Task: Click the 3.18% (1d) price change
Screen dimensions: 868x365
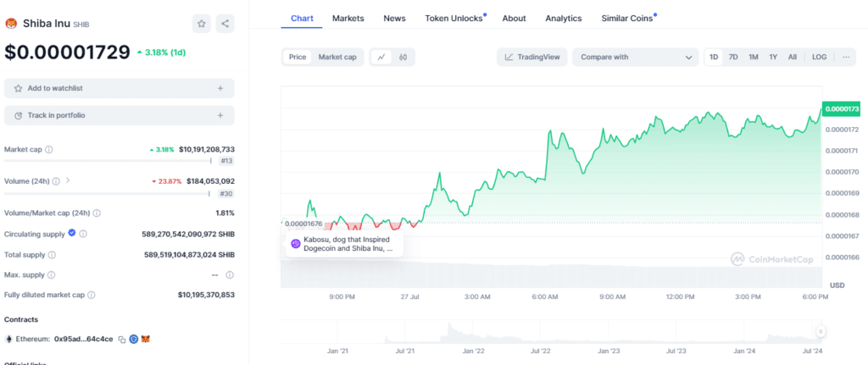Action: 161,53
